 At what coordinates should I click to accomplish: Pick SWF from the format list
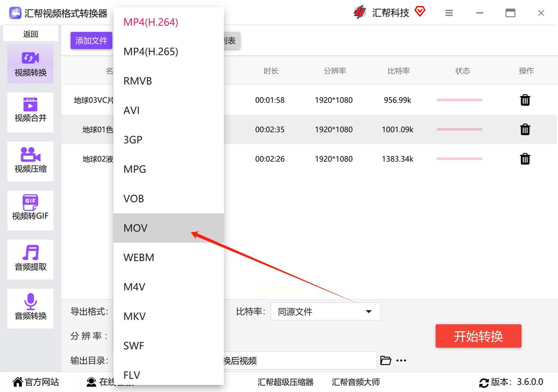[168, 346]
